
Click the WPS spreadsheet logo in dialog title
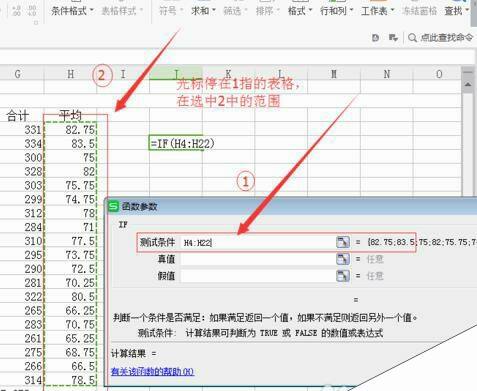114,206
